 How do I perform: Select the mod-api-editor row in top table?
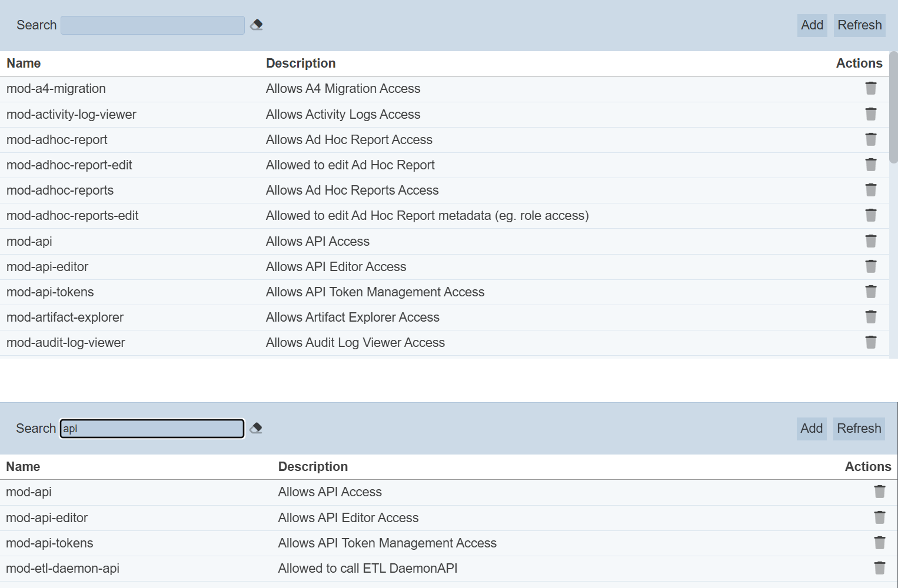47,267
